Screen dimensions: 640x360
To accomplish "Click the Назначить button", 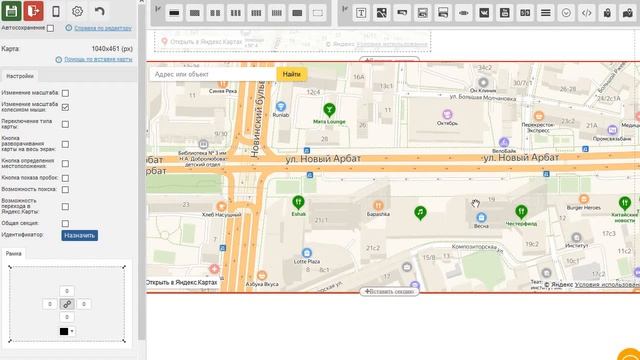I will point(80,236).
